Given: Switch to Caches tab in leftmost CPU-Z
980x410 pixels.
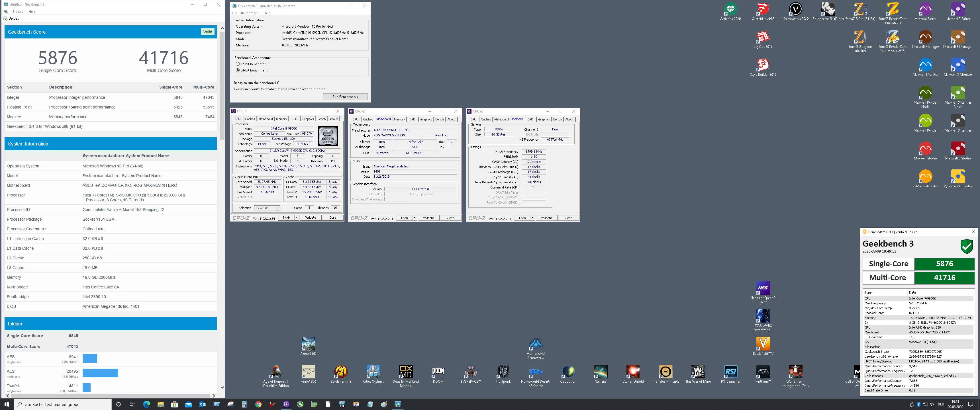Looking at the screenshot, I should pyautogui.click(x=250, y=119).
